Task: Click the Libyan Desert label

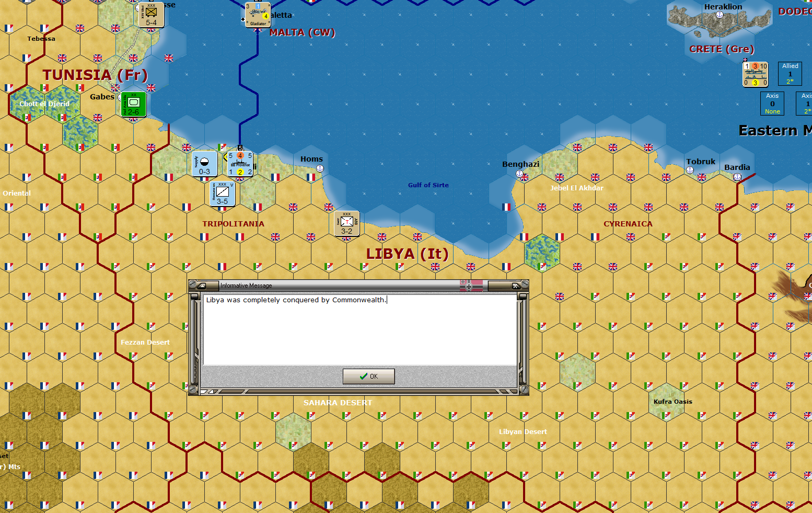Action: click(523, 432)
